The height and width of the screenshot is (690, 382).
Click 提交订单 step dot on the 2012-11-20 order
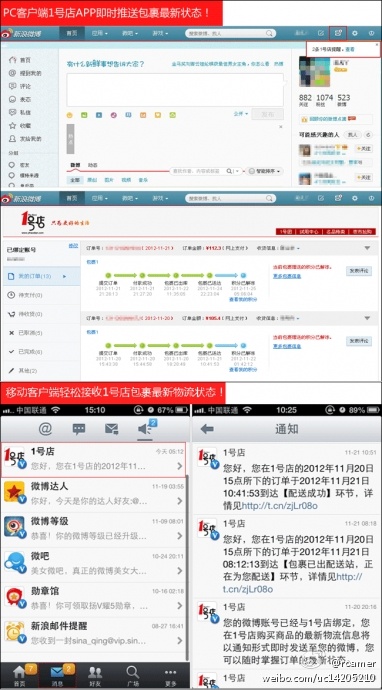coord(108,345)
